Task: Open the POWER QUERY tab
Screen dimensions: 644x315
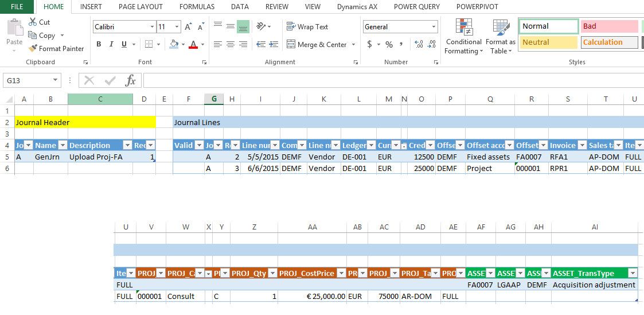Action: point(416,7)
